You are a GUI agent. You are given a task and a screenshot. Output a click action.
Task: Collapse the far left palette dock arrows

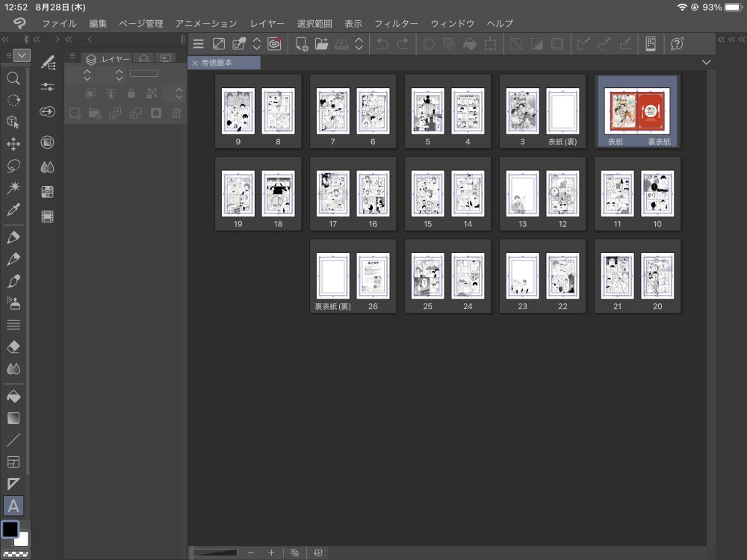point(6,40)
